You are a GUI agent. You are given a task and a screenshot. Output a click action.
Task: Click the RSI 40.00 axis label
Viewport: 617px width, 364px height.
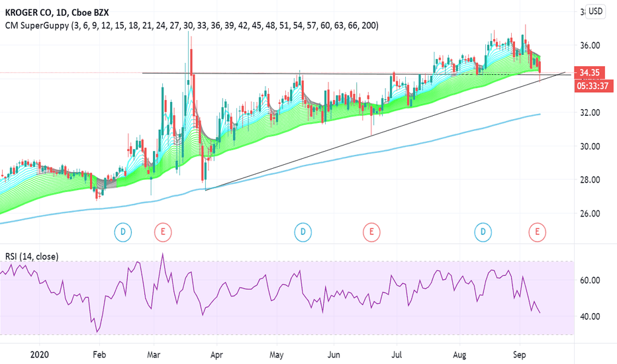coord(590,316)
